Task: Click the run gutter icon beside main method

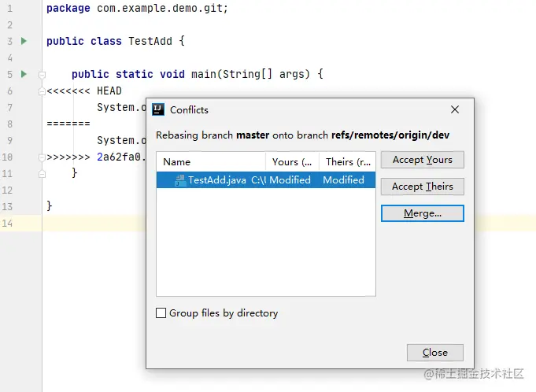Action: point(24,74)
